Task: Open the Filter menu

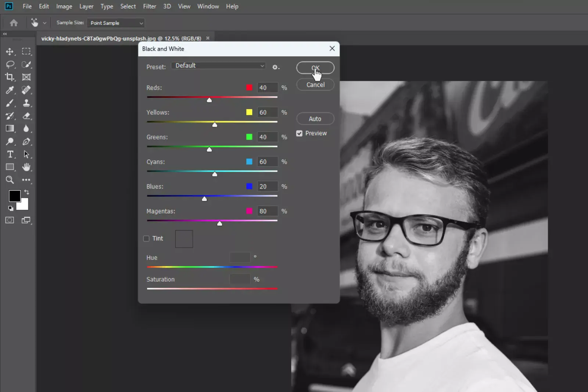Action: pos(150,6)
